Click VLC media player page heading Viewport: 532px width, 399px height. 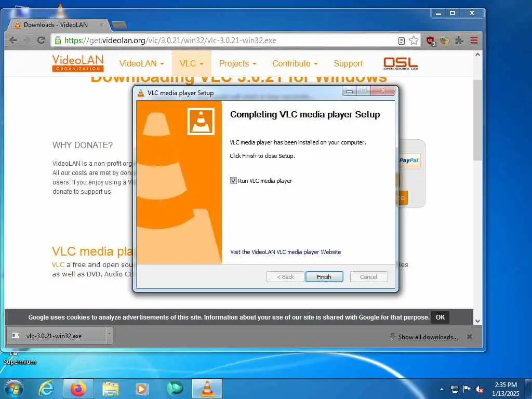click(x=92, y=251)
